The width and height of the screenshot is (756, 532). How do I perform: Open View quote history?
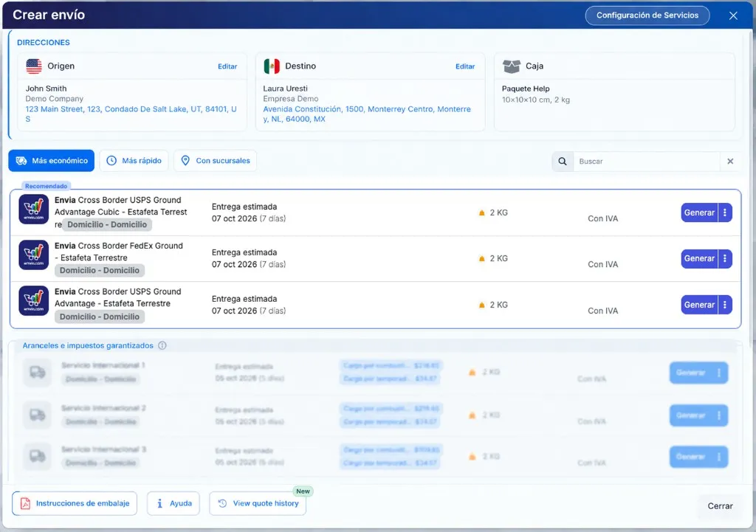pos(258,503)
